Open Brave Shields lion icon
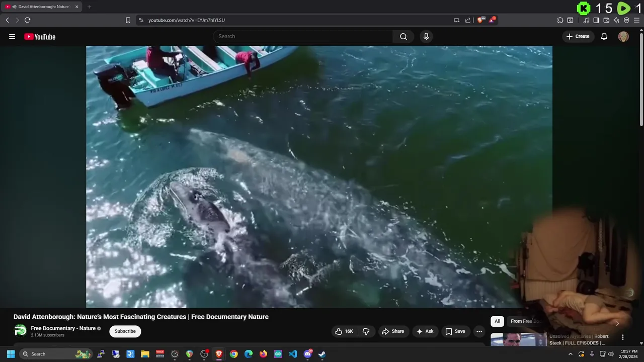Image resolution: width=644 pixels, height=362 pixels. (x=480, y=20)
